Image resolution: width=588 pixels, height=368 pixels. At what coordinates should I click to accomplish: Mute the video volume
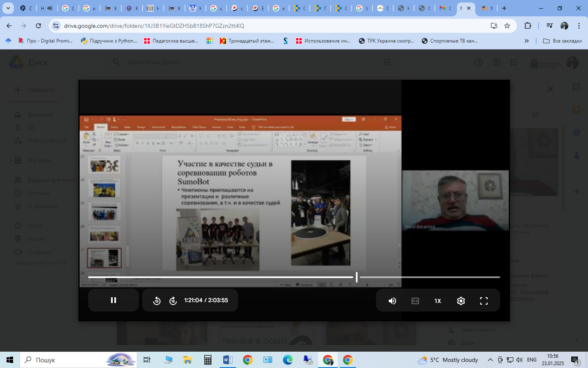pyautogui.click(x=392, y=301)
